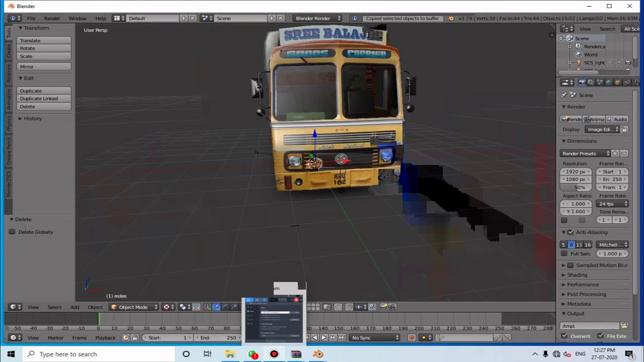Click the add render preset plus icon
The height and width of the screenshot is (362, 644).
[x=615, y=153]
